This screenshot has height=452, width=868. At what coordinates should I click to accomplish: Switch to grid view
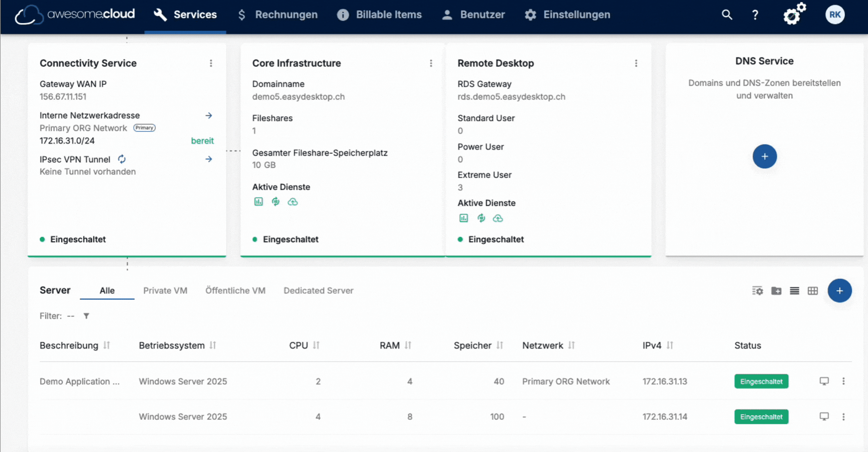(x=813, y=291)
